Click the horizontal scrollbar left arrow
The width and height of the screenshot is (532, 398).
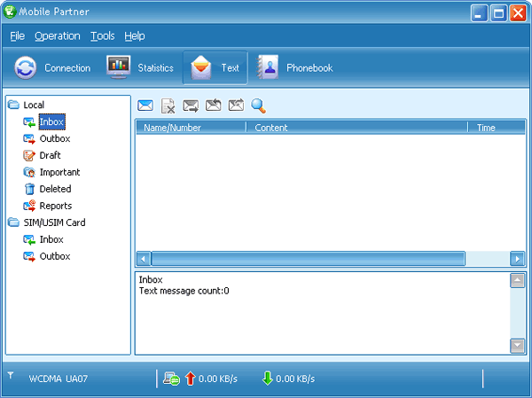click(144, 259)
